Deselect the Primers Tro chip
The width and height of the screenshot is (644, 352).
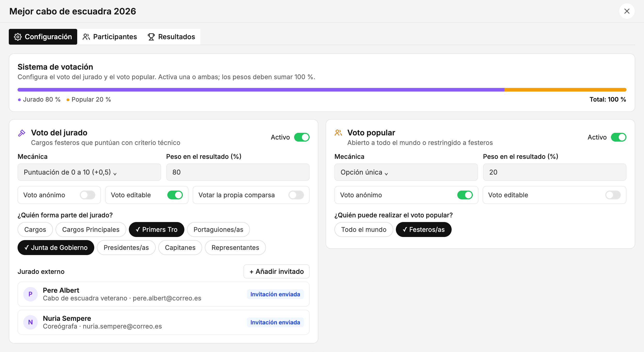[x=156, y=230]
